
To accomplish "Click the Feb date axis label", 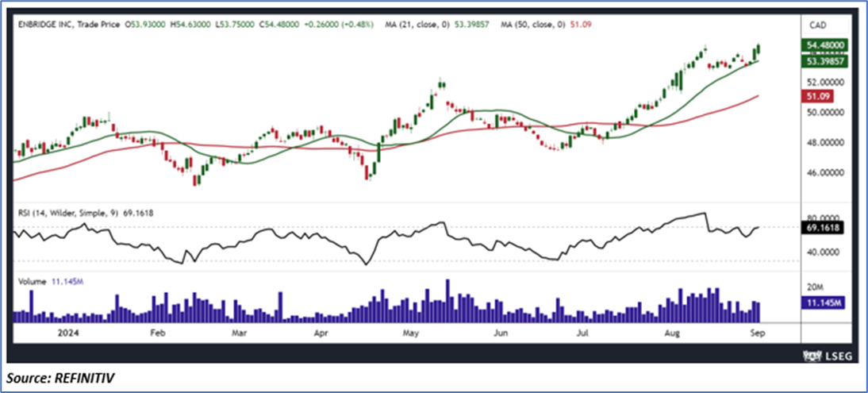I will (158, 333).
